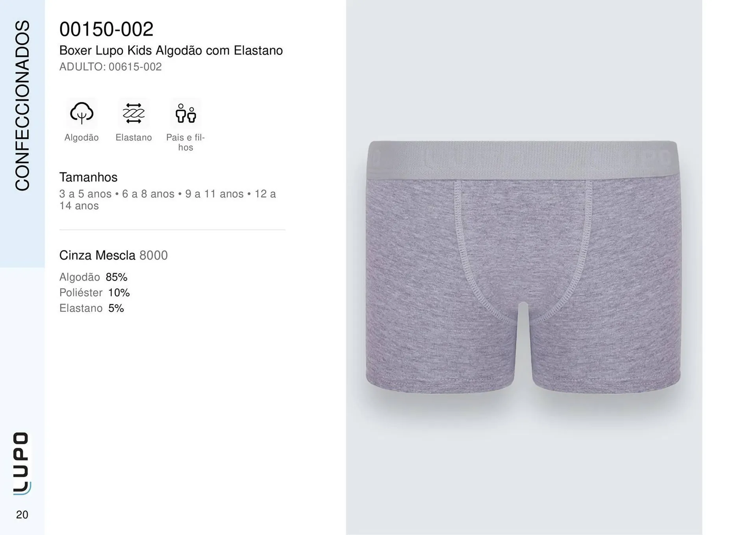Click the Algodão 85% composition line
Viewport: 756px width, 535px height.
(x=93, y=277)
